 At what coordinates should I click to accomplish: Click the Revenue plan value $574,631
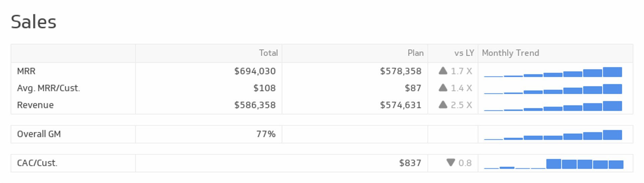400,105
